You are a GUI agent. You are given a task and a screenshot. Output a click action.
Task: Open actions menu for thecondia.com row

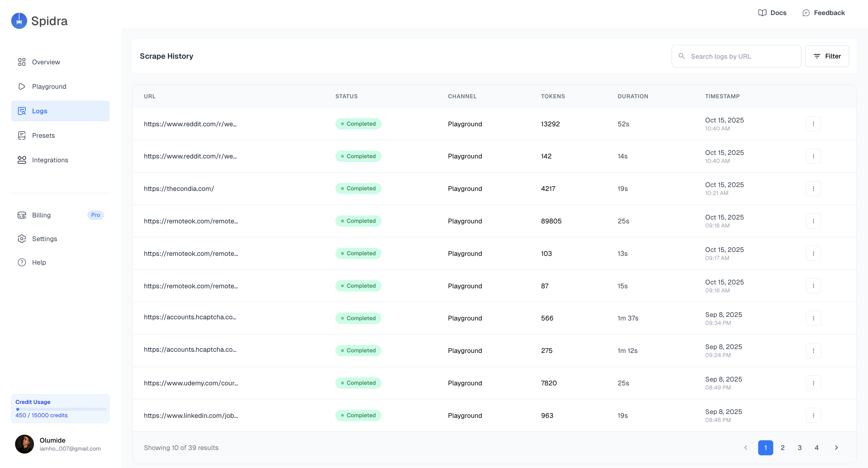click(813, 189)
